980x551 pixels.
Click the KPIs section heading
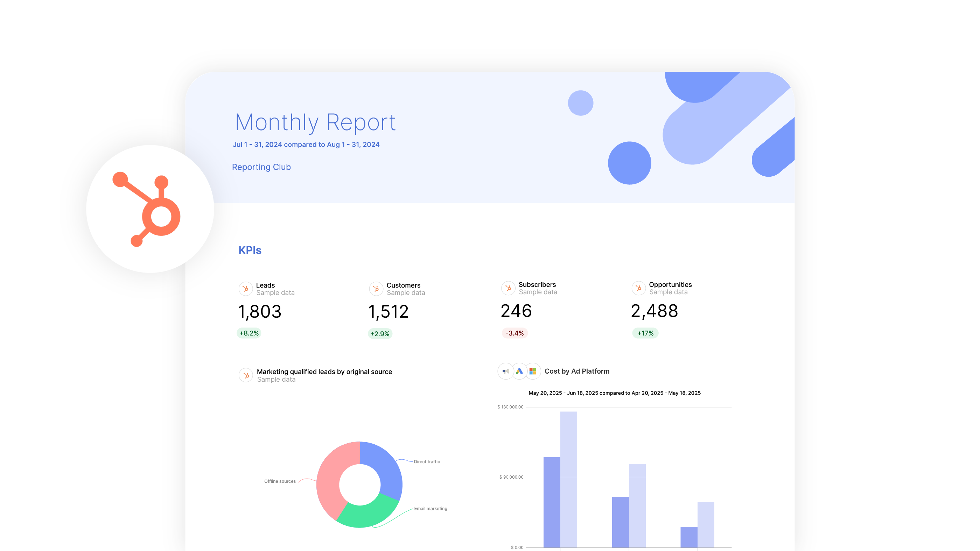tap(250, 250)
